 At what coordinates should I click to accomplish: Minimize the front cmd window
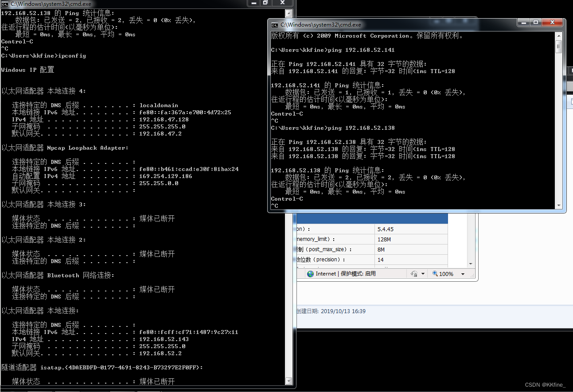pyautogui.click(x=524, y=23)
